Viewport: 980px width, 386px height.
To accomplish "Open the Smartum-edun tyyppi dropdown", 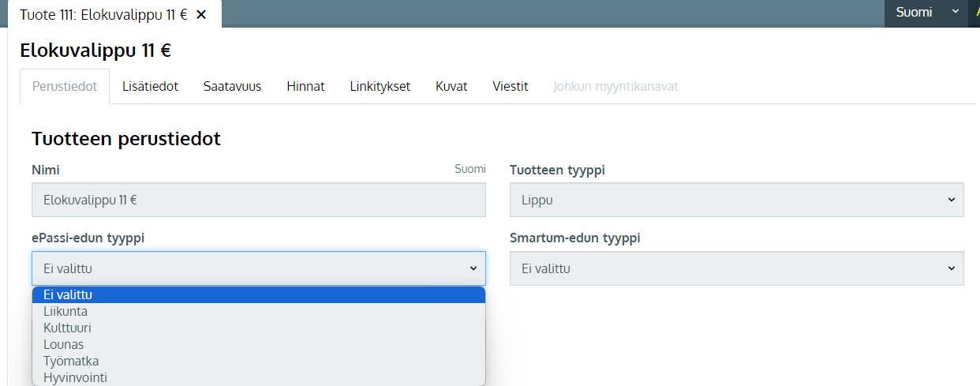I will tap(735, 269).
